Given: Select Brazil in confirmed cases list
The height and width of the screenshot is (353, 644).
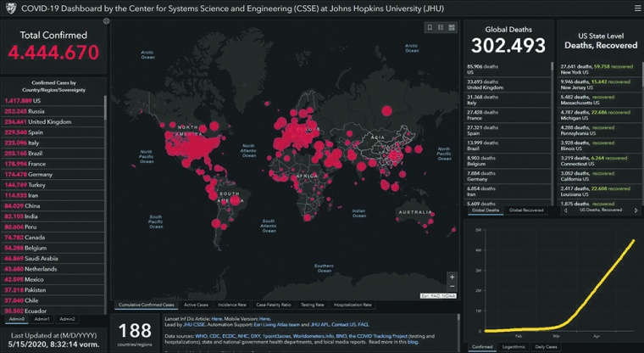Looking at the screenshot, I should [x=53, y=154].
